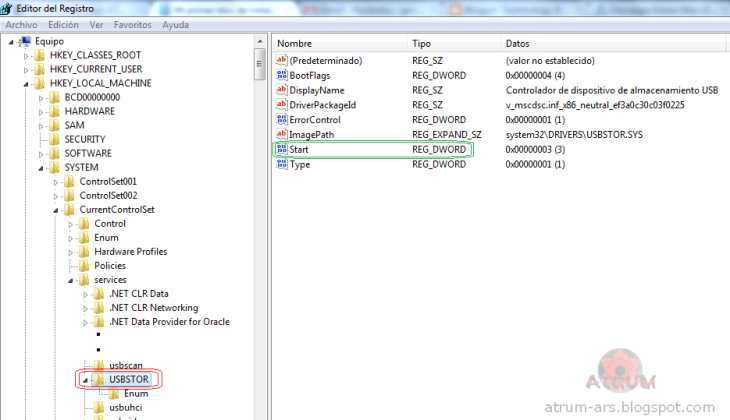Select the Hardware Profiles folder icon
The image size is (730, 420).
click(84, 251)
